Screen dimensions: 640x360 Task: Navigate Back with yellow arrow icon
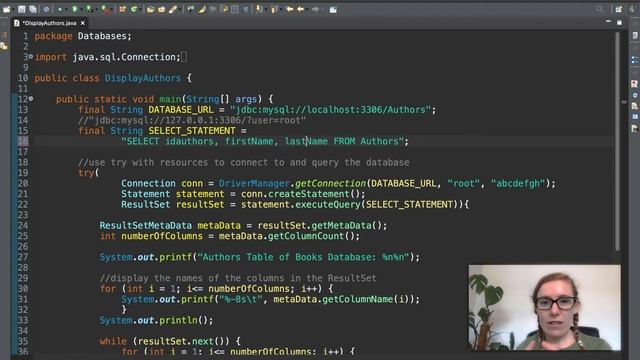[301, 9]
